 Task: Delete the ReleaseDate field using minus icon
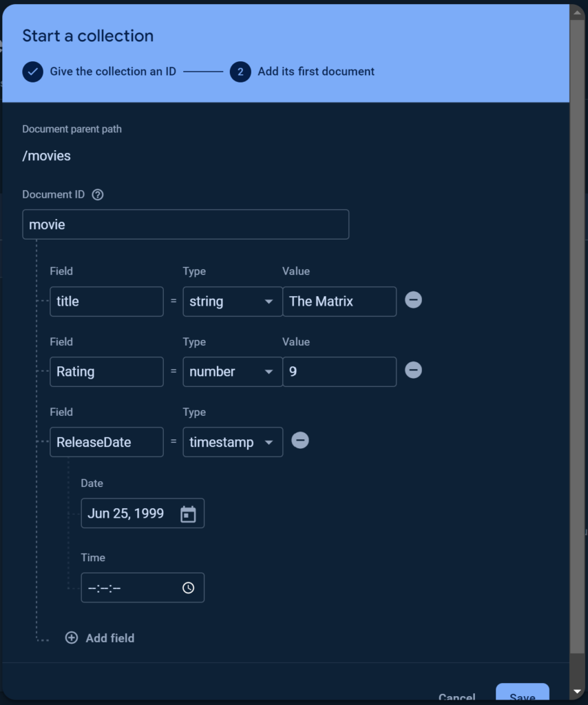click(x=300, y=441)
